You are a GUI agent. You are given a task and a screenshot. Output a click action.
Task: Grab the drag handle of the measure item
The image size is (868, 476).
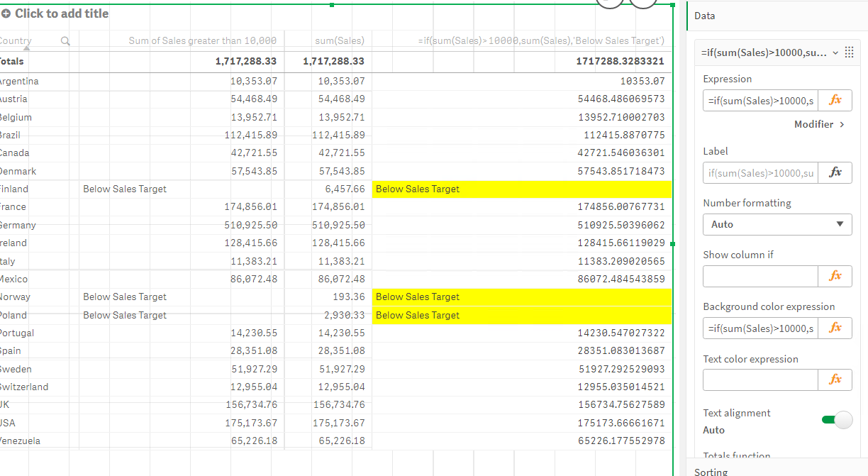(850, 53)
